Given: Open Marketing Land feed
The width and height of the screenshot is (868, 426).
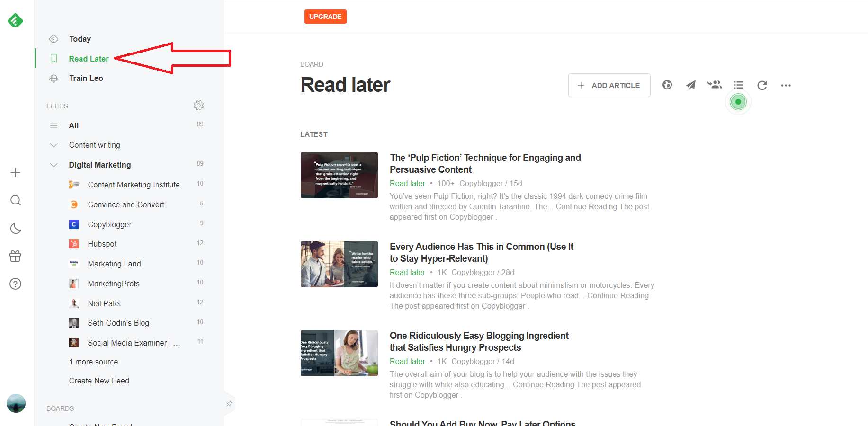Looking at the screenshot, I should (x=114, y=264).
